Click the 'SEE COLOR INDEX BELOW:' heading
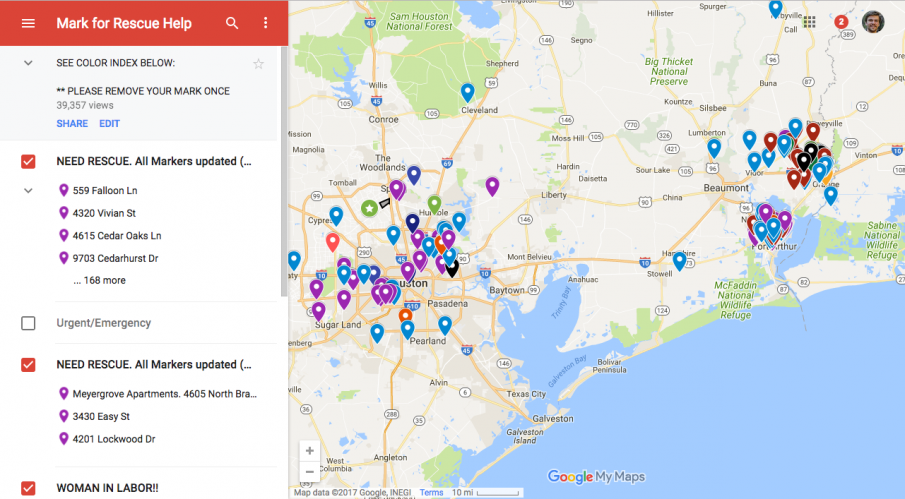Image resolution: width=905 pixels, height=499 pixels. (115, 63)
